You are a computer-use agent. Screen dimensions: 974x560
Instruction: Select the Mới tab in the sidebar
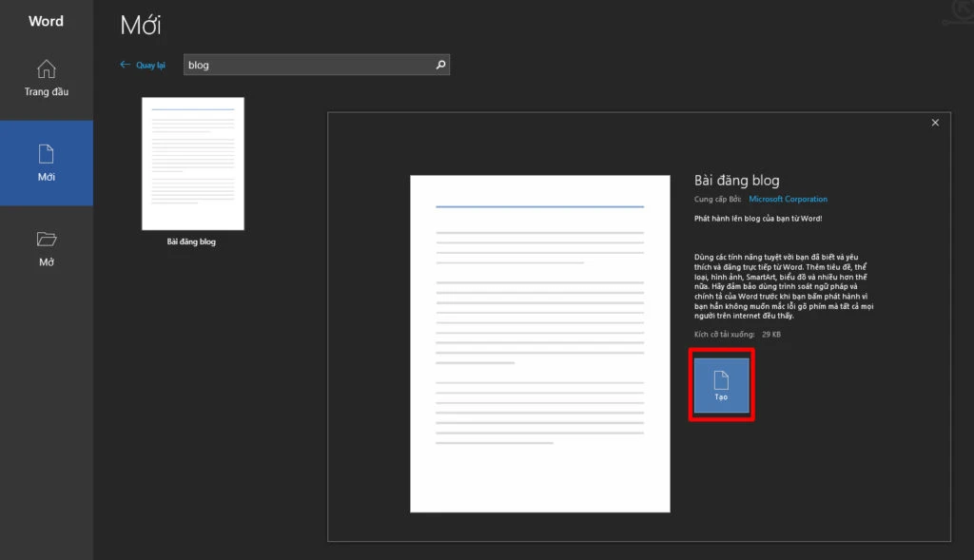click(46, 163)
